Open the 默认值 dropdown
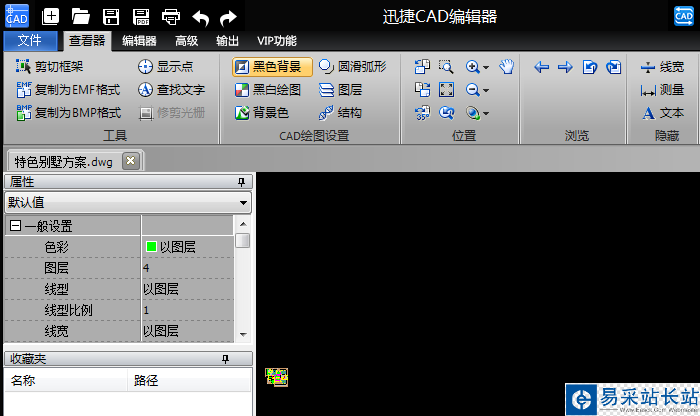The image size is (700, 416). [x=128, y=203]
